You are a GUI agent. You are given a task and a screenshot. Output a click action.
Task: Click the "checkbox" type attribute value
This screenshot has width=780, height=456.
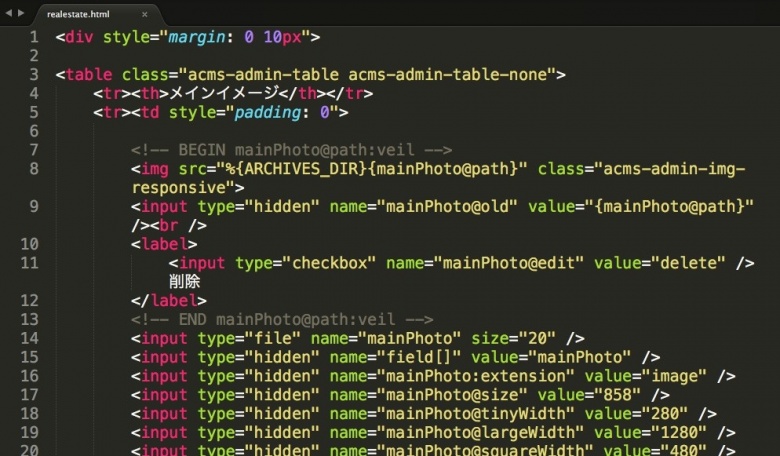[328, 263]
